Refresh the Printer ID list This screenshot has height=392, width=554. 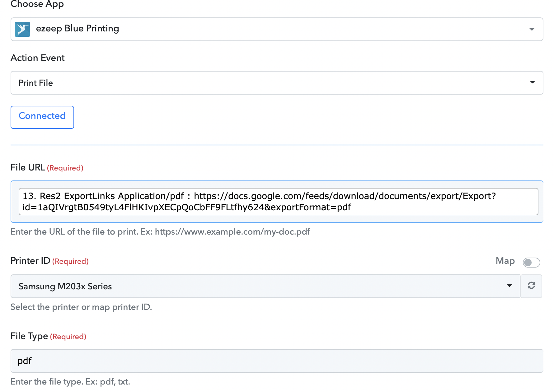[531, 286]
